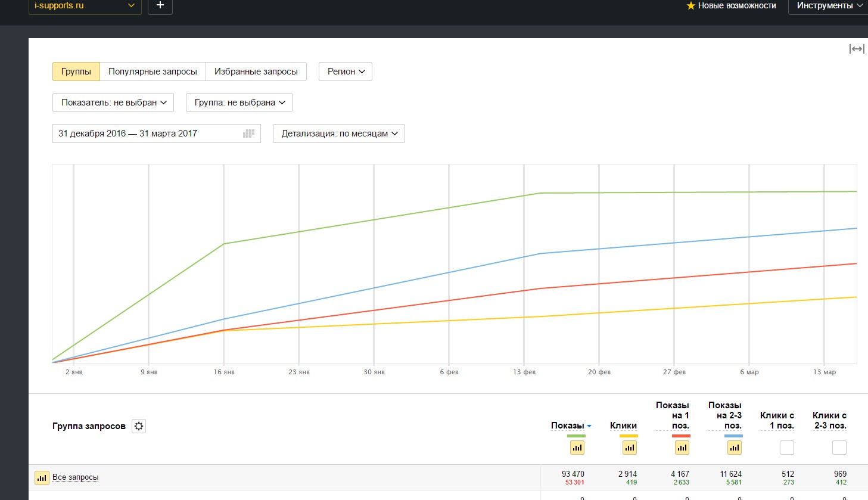Toggle chart icon under Показы на 1 поз.
This screenshot has width=868, height=500.
[x=682, y=448]
